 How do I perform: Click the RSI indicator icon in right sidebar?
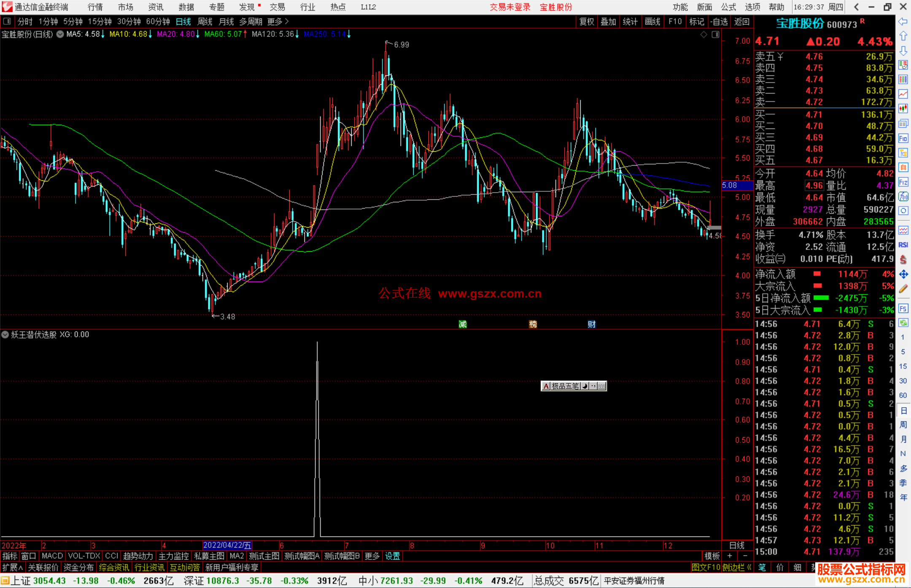[903, 245]
